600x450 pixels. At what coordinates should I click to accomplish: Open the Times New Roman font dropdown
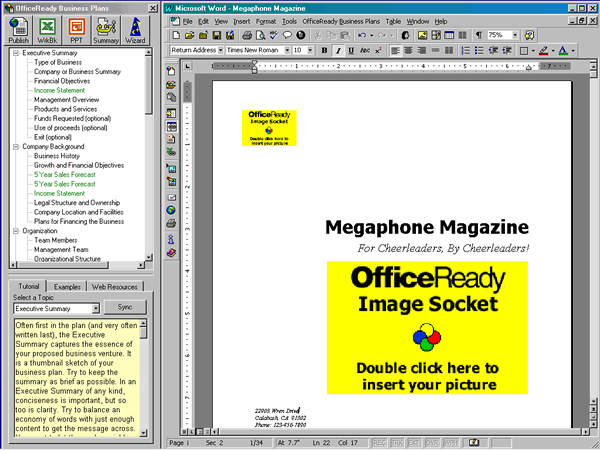pos(285,50)
